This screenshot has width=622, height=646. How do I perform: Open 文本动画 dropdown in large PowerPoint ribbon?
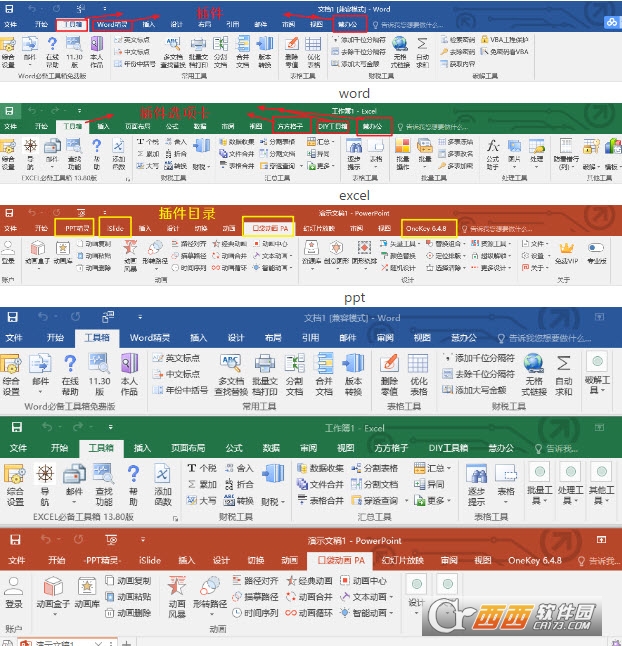pos(367,597)
